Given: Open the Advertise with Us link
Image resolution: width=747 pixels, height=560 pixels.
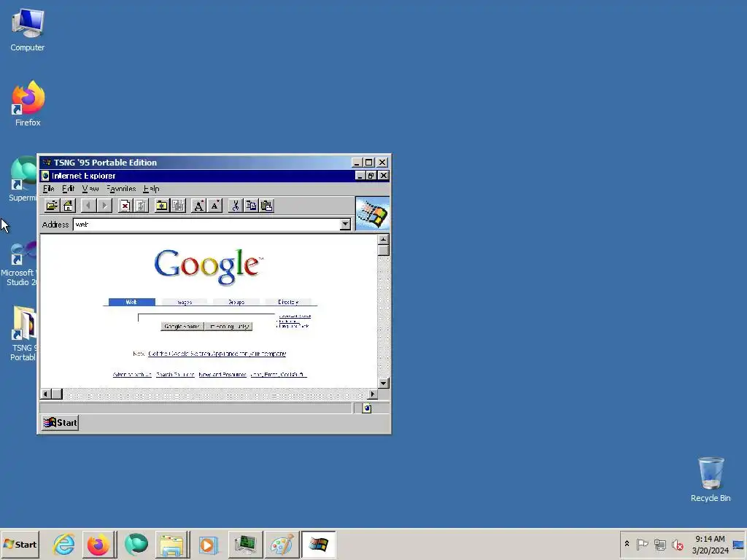Looking at the screenshot, I should click(132, 375).
